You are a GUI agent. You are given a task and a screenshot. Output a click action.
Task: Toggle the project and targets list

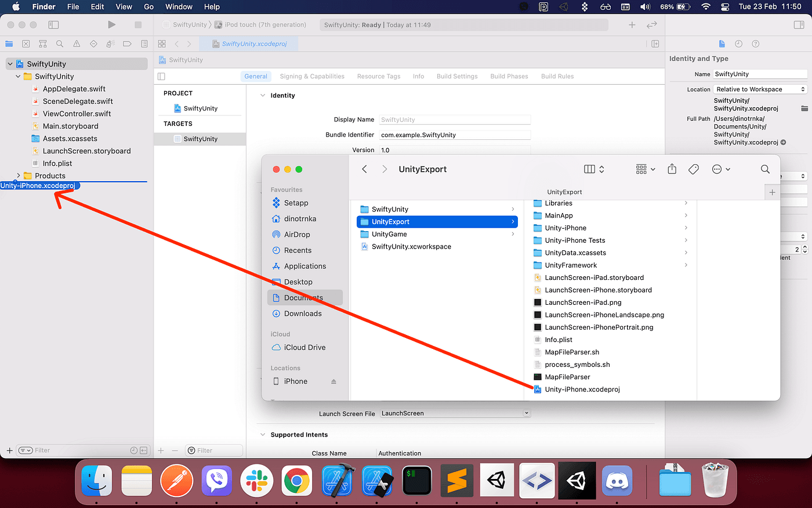161,76
